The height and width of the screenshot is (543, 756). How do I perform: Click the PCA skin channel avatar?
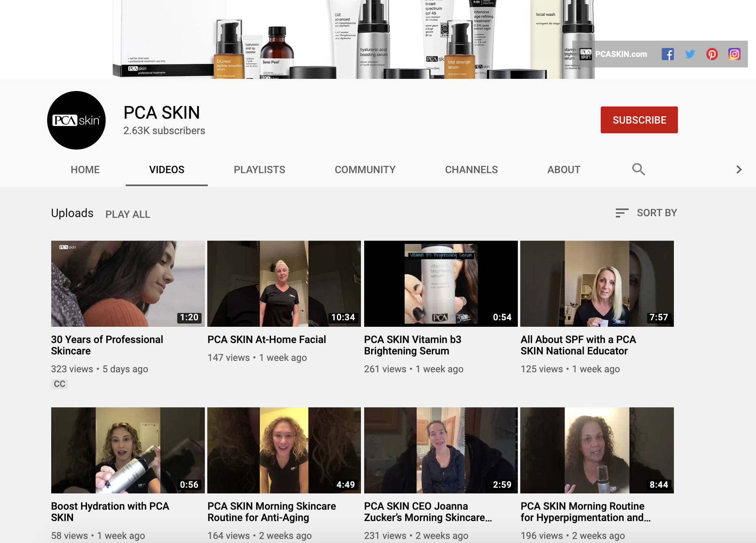pos(76,120)
